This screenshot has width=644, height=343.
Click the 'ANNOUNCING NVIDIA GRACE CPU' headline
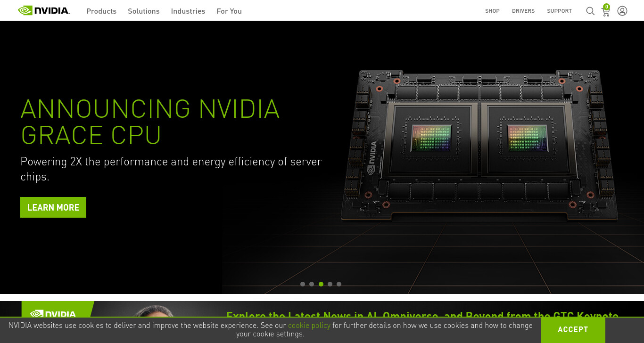(150, 122)
